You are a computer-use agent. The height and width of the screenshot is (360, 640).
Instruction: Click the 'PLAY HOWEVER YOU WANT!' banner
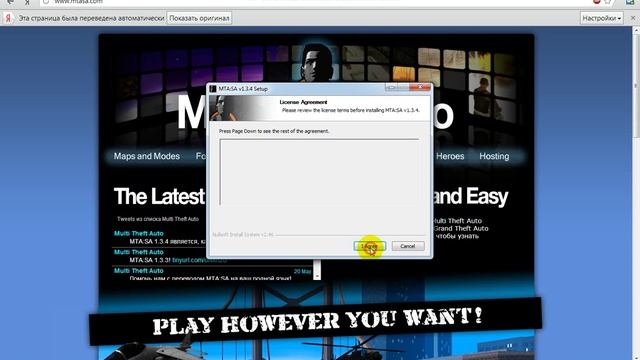(317, 321)
